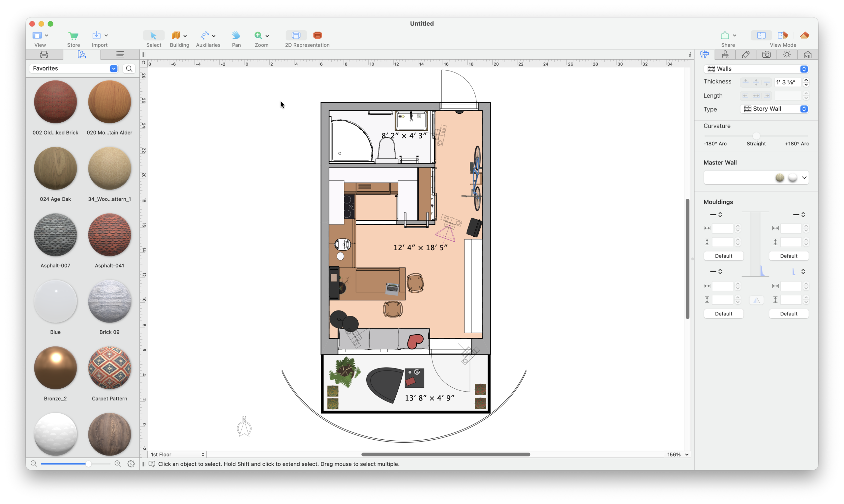Open the 156% zoom level dropdown
Image resolution: width=844 pixels, height=504 pixels.
[678, 455]
